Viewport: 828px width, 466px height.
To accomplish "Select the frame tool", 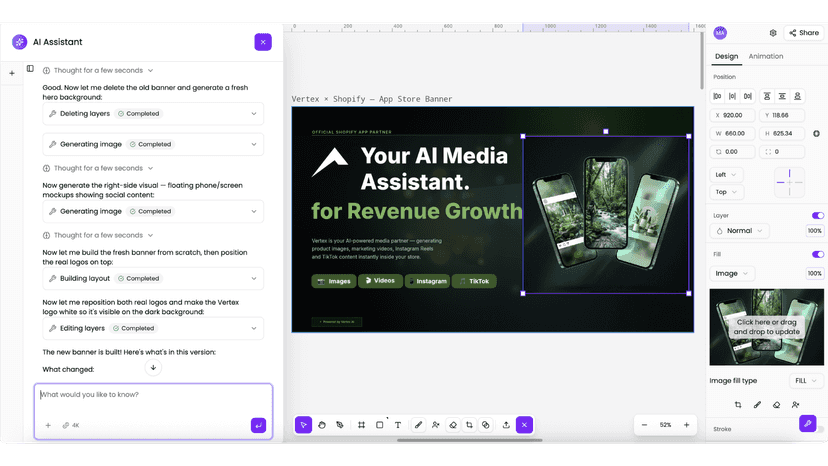I will coord(361,425).
